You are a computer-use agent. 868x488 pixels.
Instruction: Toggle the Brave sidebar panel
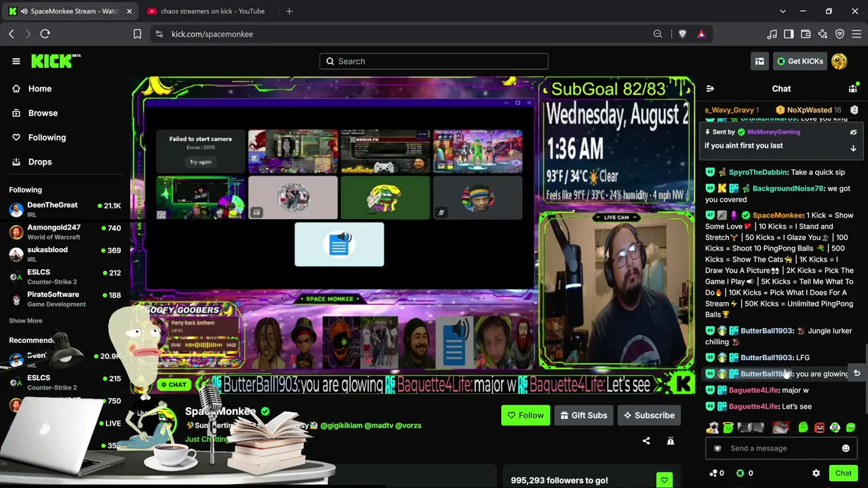pos(789,34)
